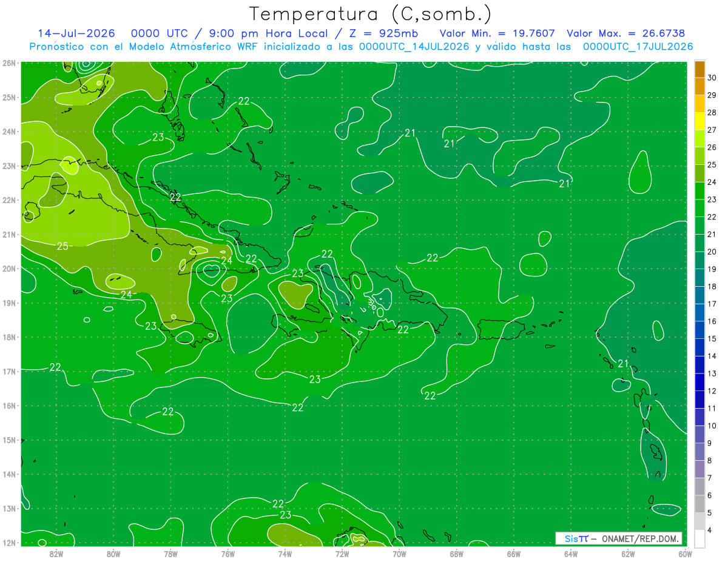
Task: Click the 25 contour label on the map
Action: click(x=62, y=246)
